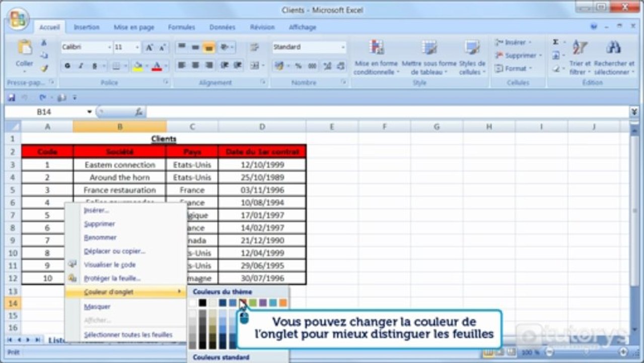Click the thousands separator 000 icon
Image resolution: width=644 pixels, height=363 pixels.
click(312, 66)
